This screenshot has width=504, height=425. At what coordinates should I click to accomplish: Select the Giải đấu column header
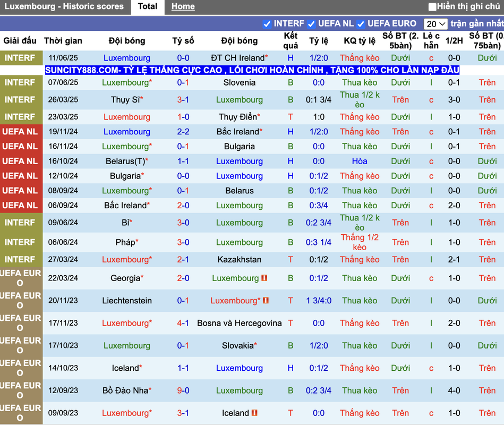click(20, 40)
